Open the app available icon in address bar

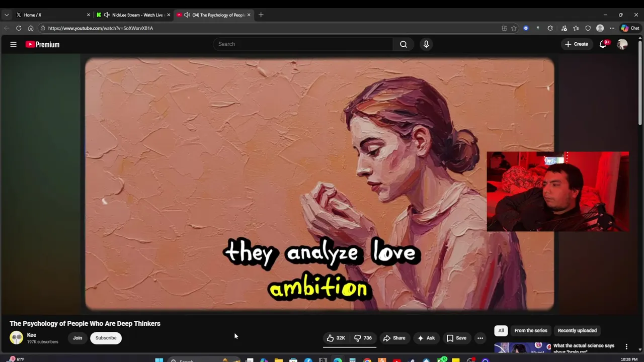(x=504, y=28)
